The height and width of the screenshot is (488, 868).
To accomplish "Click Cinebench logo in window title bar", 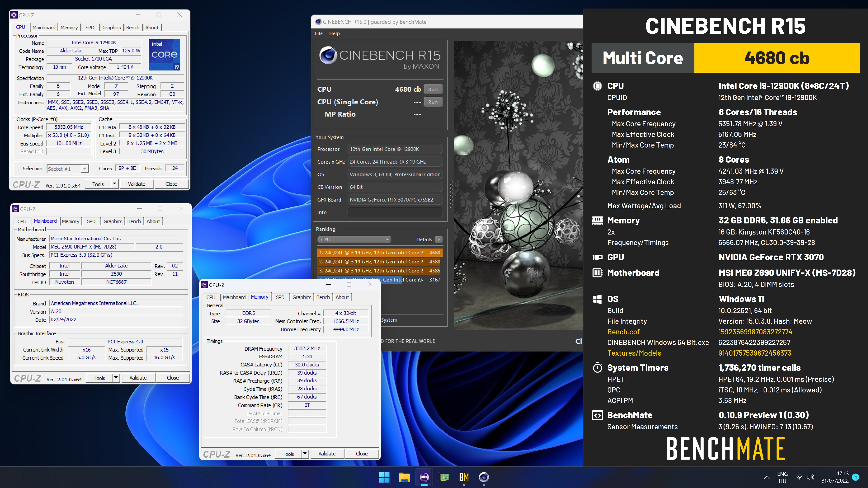I will coord(318,22).
